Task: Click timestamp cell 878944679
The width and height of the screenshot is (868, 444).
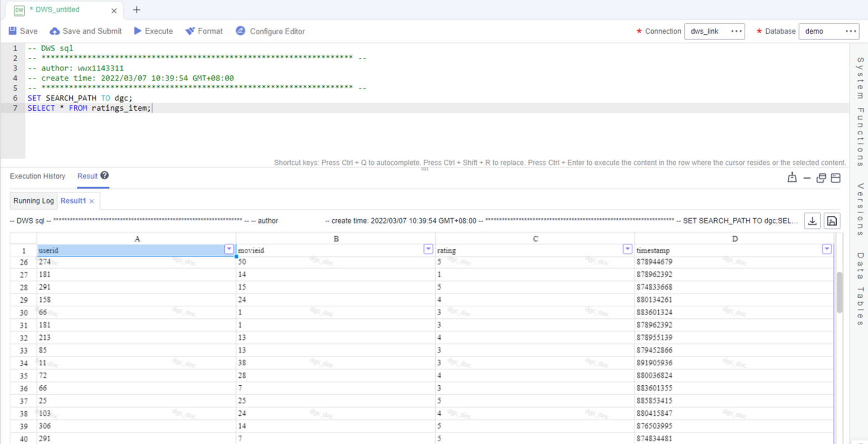Action: point(735,262)
